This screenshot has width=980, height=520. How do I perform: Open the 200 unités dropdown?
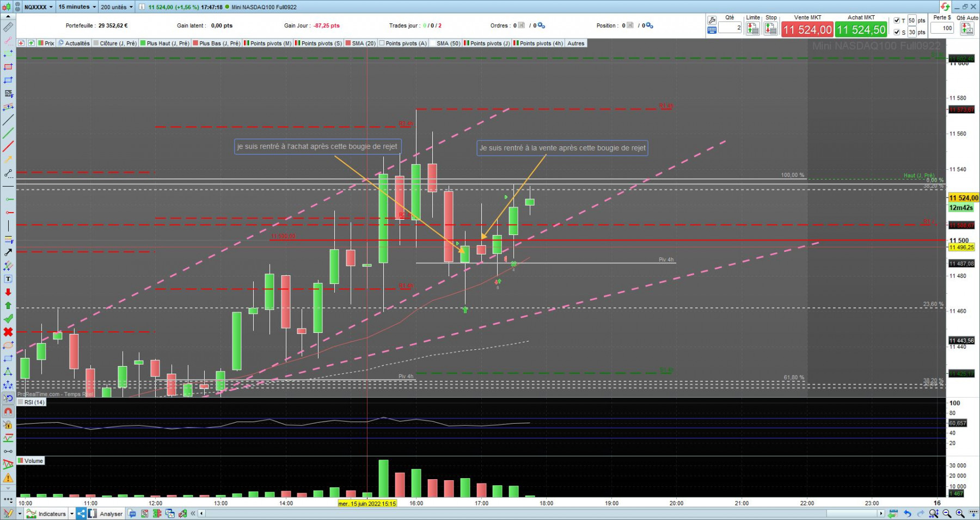(117, 7)
